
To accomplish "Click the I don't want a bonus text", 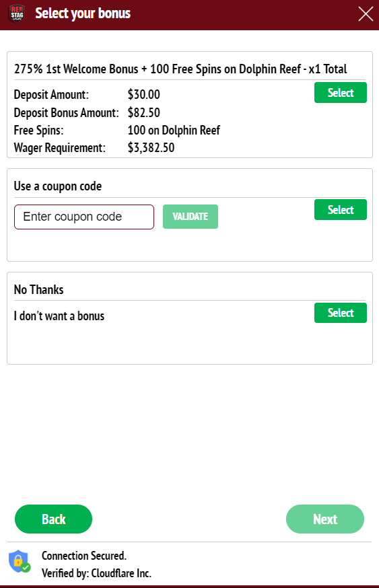I will 59,316.
